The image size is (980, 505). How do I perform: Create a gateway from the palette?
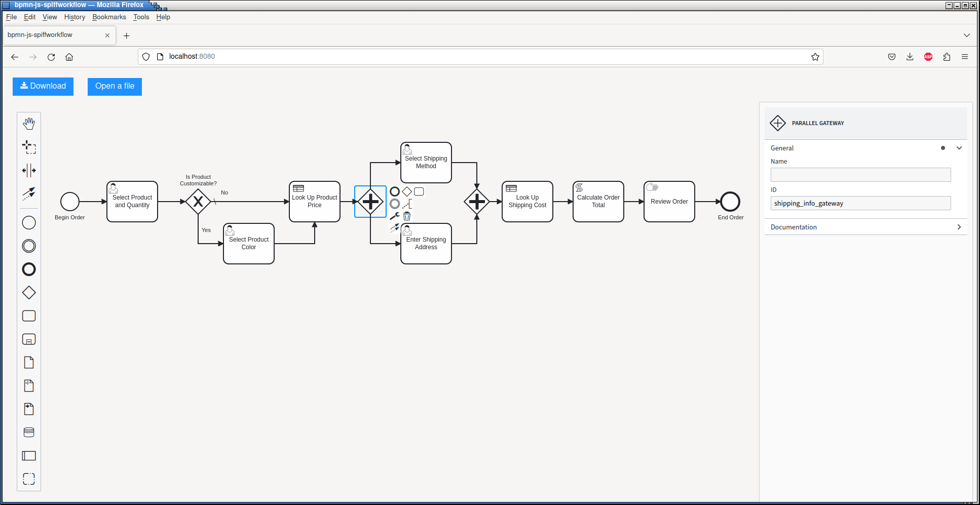[x=29, y=293]
